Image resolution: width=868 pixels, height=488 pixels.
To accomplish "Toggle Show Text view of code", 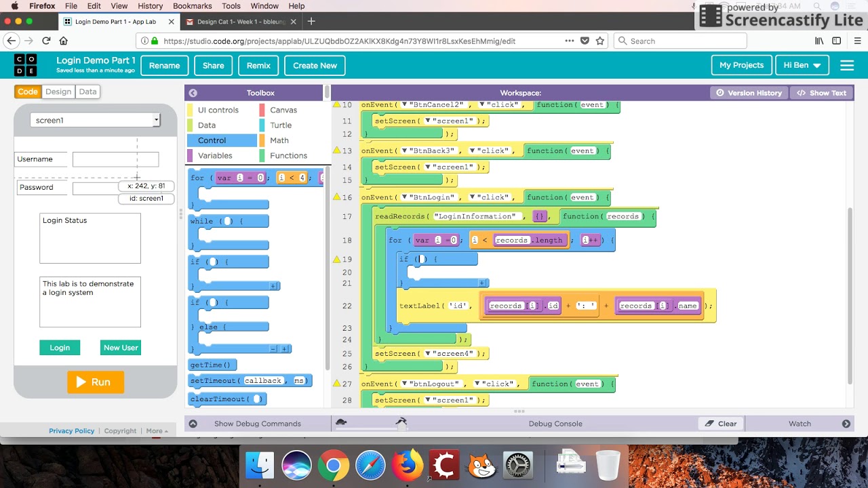I will click(x=821, y=93).
